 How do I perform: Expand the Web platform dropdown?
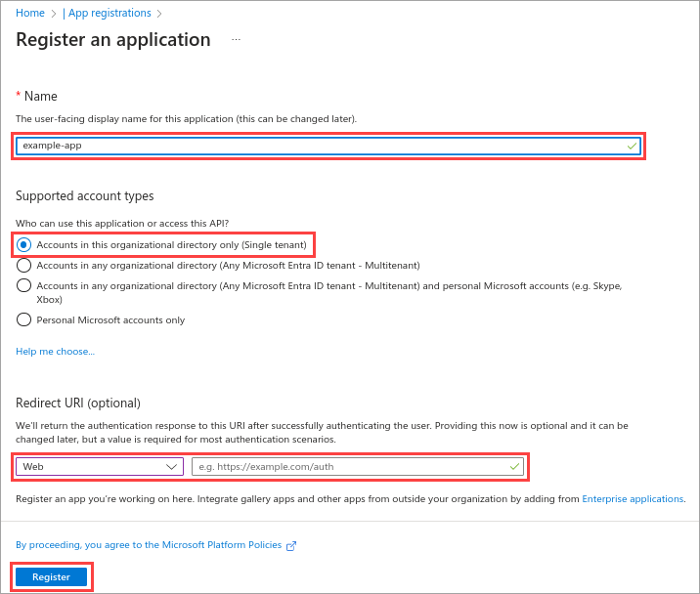[x=100, y=467]
